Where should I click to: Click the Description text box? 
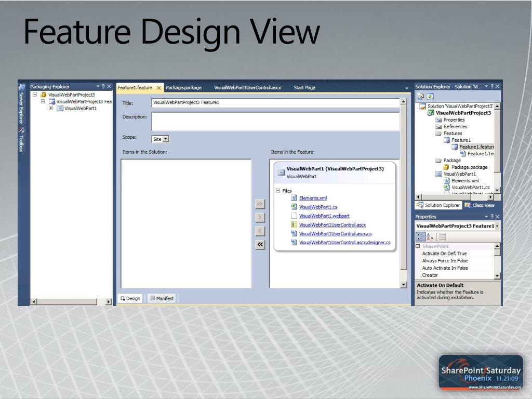[x=275, y=122]
